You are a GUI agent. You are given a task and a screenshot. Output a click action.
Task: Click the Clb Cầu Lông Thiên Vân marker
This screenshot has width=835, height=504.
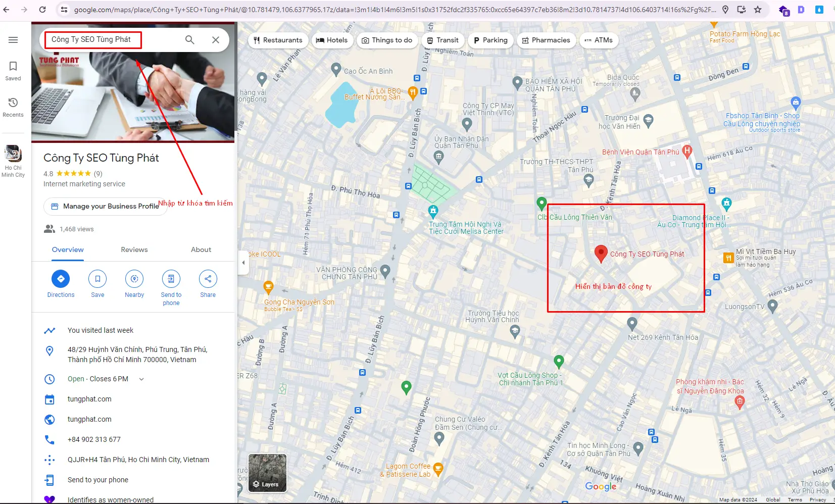coord(542,204)
